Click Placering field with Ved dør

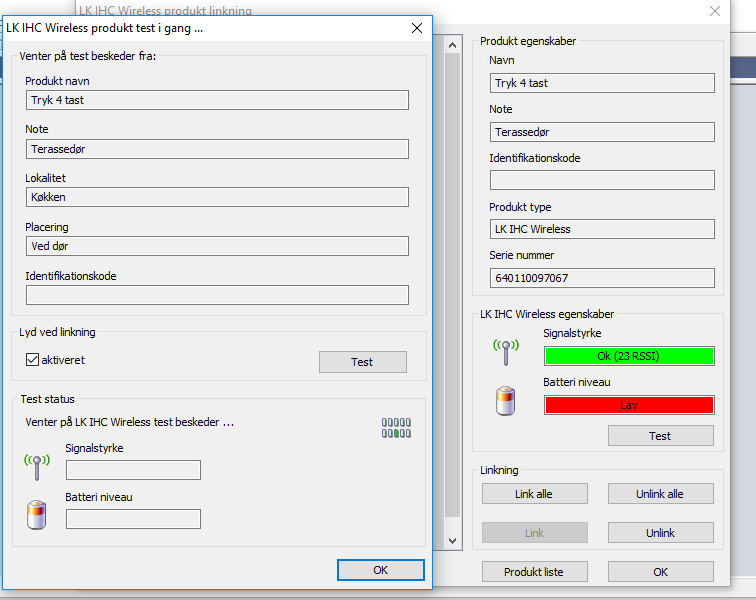pyautogui.click(x=217, y=246)
